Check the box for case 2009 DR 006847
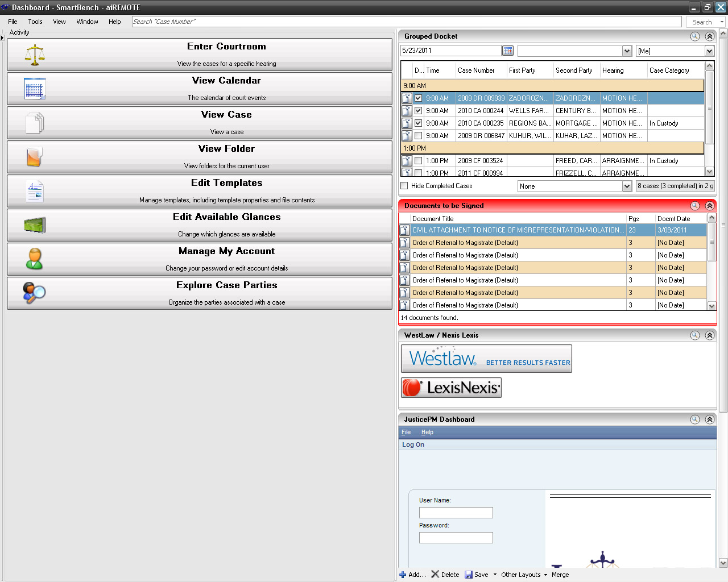Screen dimensions: 728x582 419,136
